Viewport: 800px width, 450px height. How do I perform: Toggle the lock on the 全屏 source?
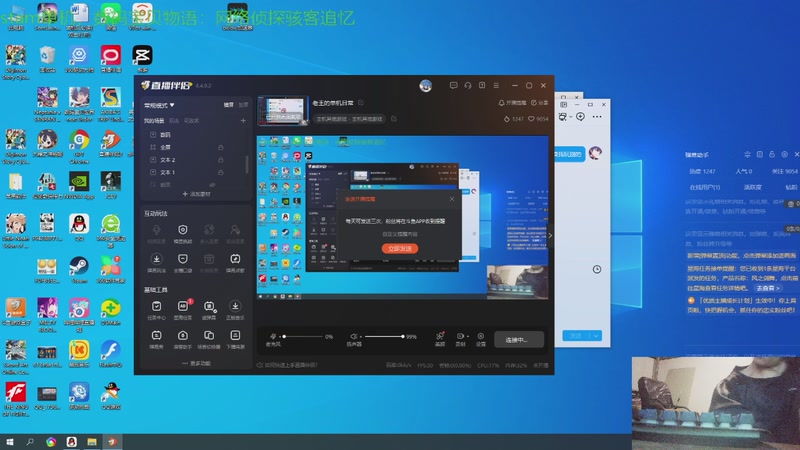pos(220,147)
